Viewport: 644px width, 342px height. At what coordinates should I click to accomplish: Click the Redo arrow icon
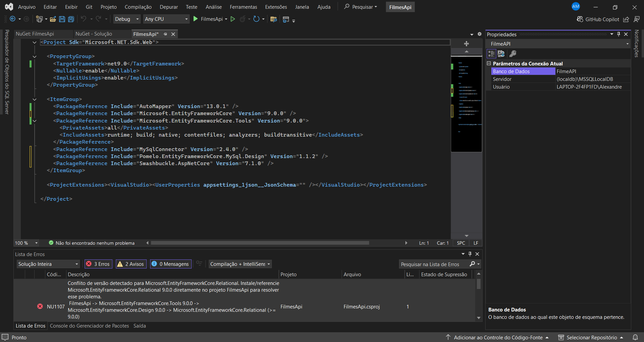tap(98, 19)
